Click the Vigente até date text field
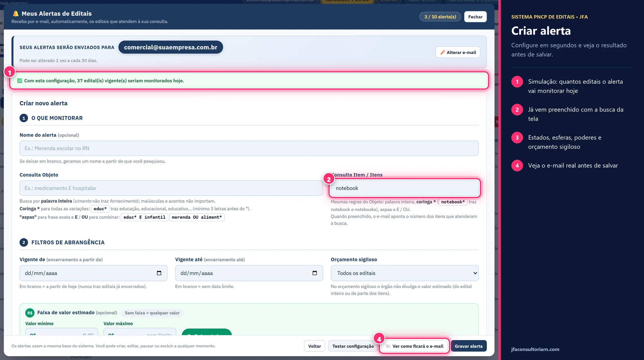The width and height of the screenshot is (644, 360). point(249,273)
